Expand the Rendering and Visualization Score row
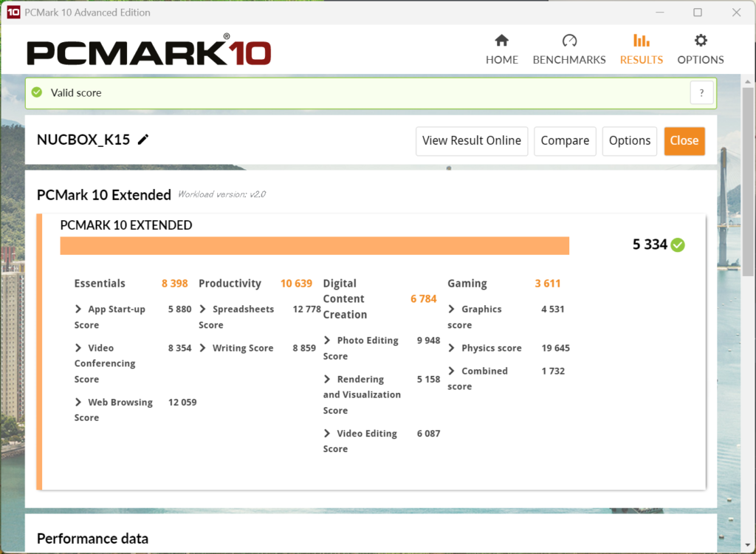Screen dimensions: 756x554 tap(327, 379)
